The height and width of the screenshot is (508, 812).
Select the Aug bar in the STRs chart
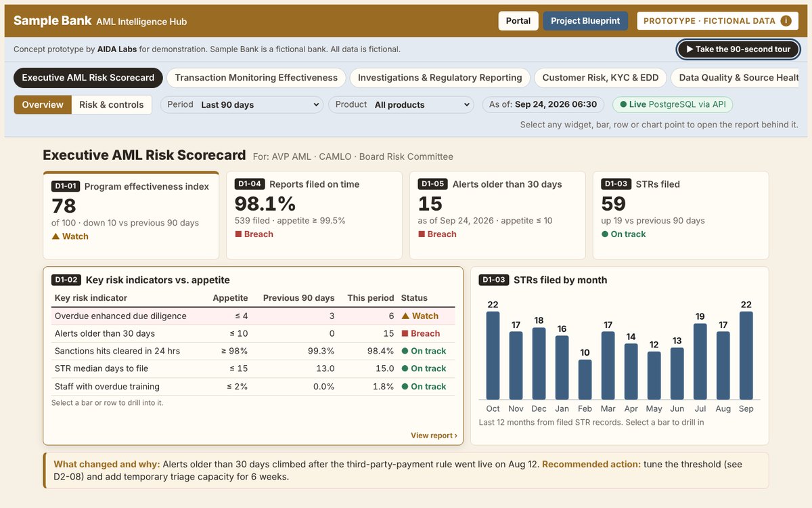point(723,366)
